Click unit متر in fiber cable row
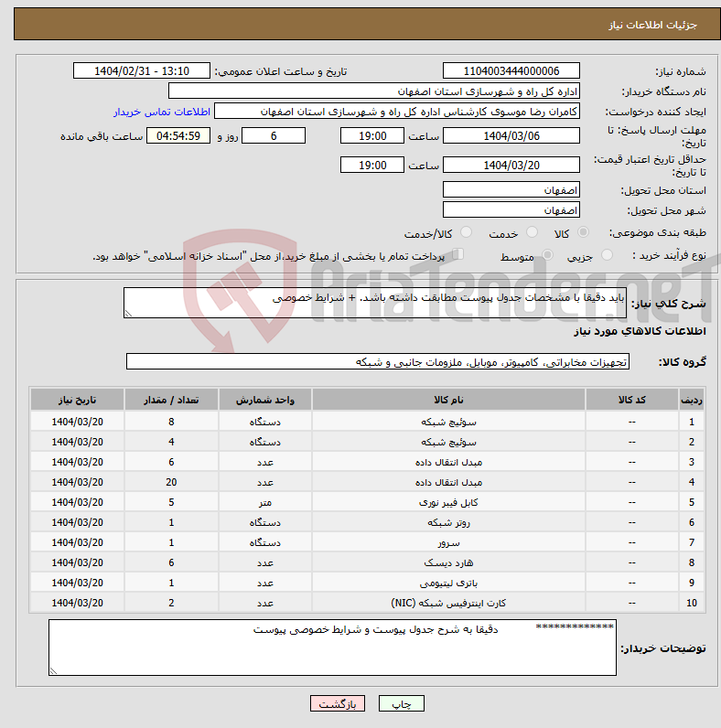Viewport: 721px width, 728px height. click(x=264, y=502)
